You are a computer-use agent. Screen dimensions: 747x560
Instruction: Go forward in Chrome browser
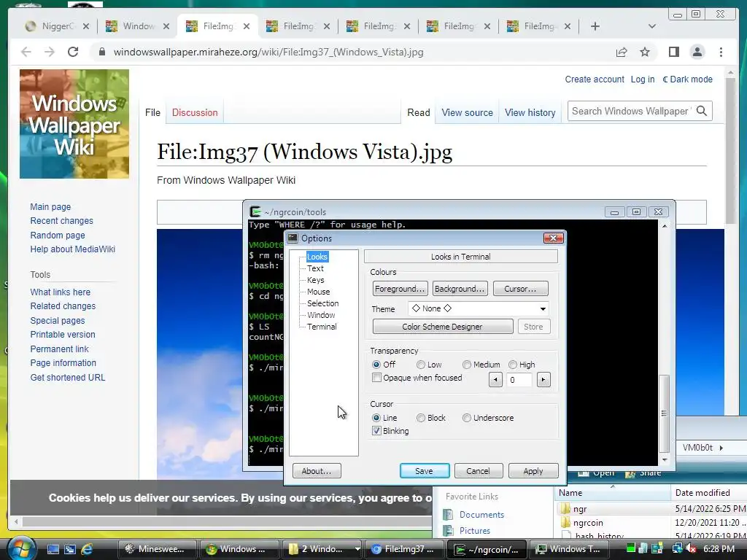(50, 52)
